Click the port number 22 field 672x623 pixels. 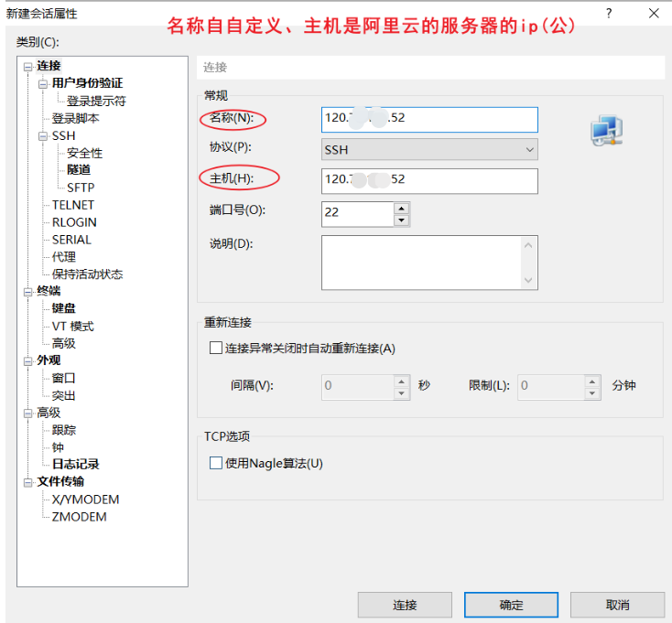(357, 214)
